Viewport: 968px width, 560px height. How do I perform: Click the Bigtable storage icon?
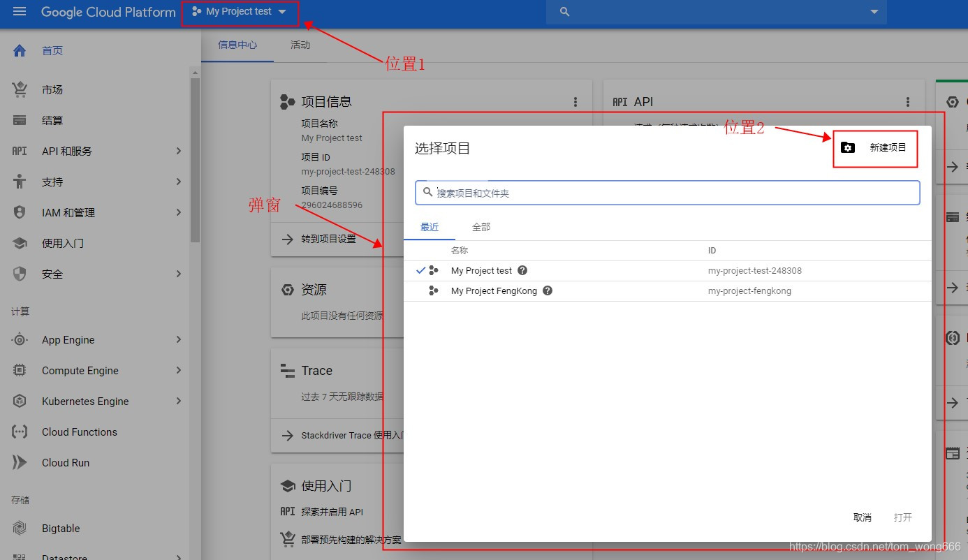pos(19,528)
